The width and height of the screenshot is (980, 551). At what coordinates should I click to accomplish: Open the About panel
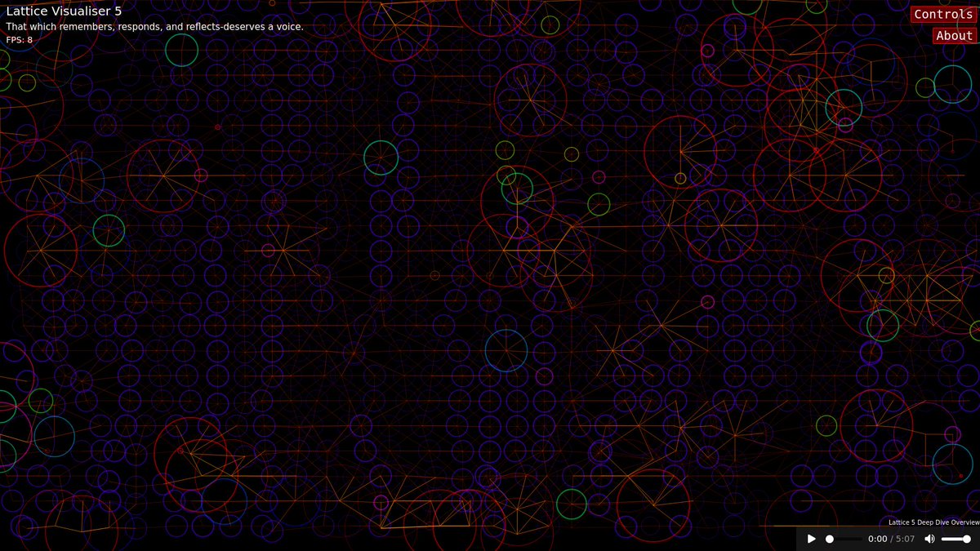[x=954, y=35]
